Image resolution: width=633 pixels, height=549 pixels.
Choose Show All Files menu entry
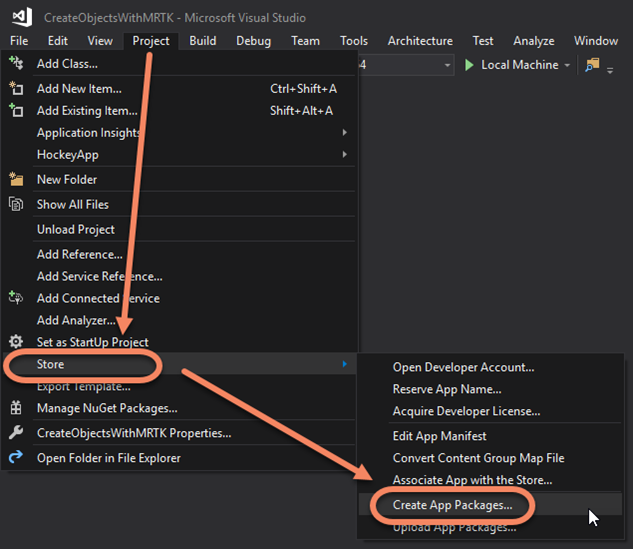coord(180,204)
